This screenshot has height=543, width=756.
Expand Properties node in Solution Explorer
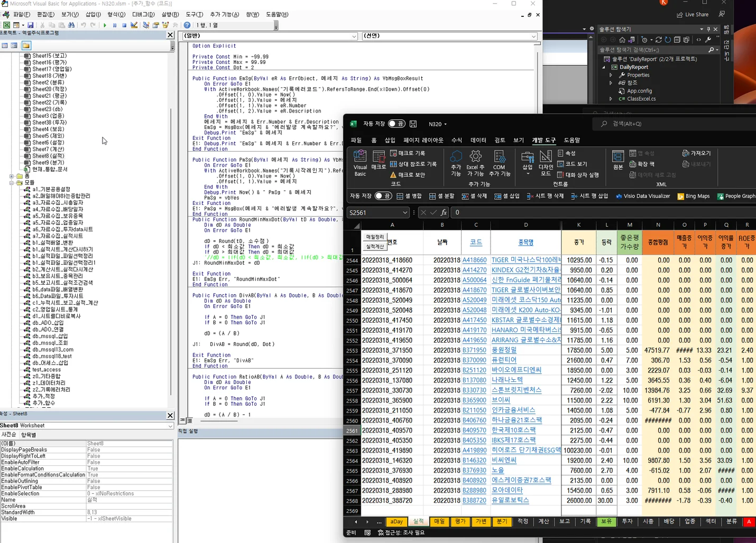(611, 75)
